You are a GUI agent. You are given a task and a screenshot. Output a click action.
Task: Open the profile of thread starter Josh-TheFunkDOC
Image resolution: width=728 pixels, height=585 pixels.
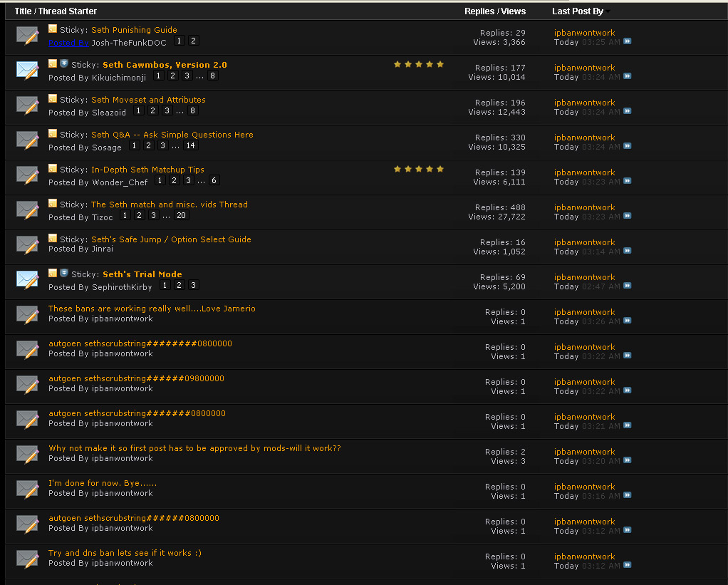(129, 43)
